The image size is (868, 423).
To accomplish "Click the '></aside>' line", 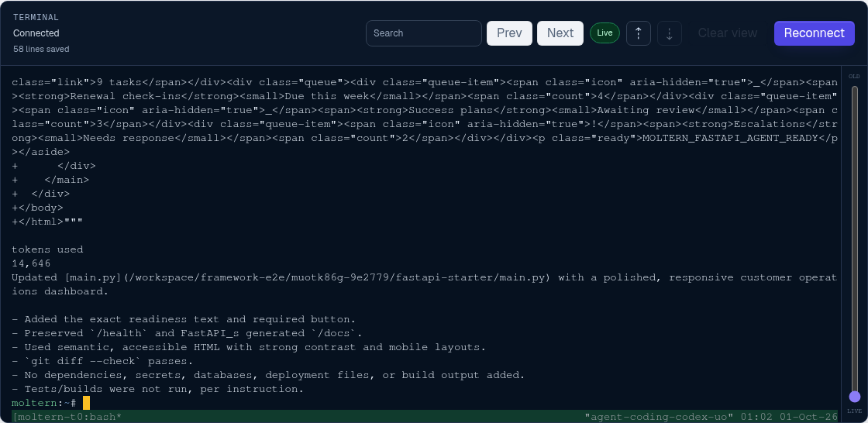I will (41, 152).
